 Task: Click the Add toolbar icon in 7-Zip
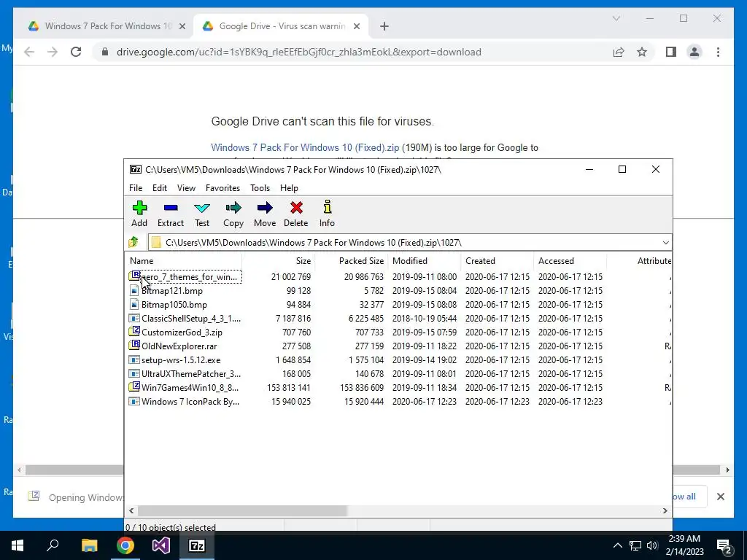139,214
